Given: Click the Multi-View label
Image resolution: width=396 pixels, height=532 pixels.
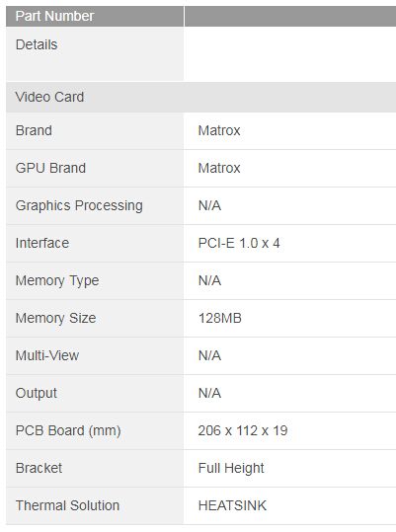Looking at the screenshot, I should click(47, 356).
